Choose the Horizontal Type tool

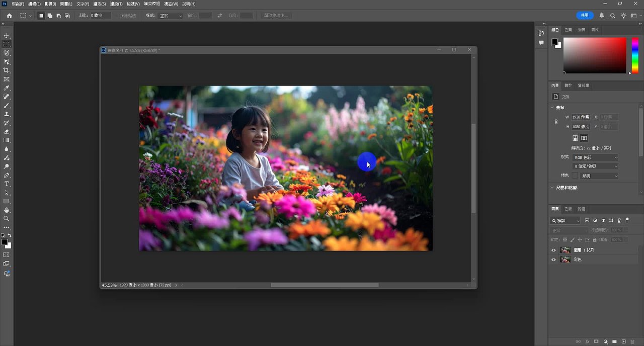click(7, 184)
